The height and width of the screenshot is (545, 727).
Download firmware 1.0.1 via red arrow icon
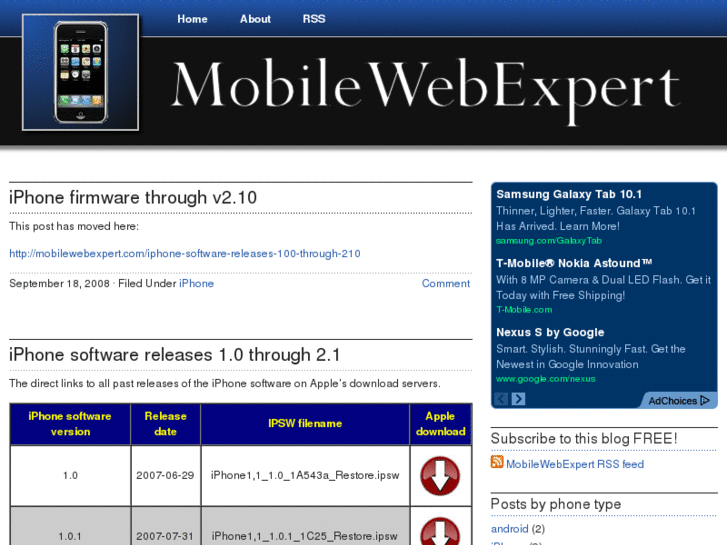click(x=440, y=532)
